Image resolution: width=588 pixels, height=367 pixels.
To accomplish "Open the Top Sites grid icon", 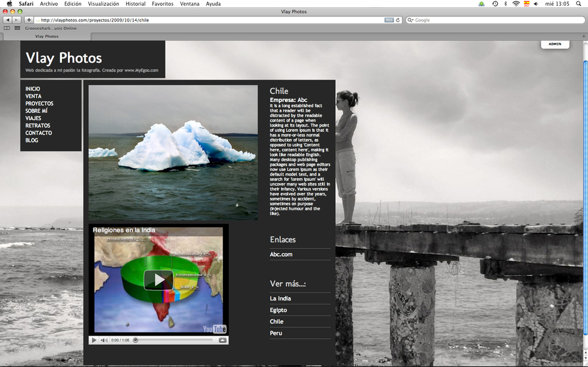I will tap(17, 28).
